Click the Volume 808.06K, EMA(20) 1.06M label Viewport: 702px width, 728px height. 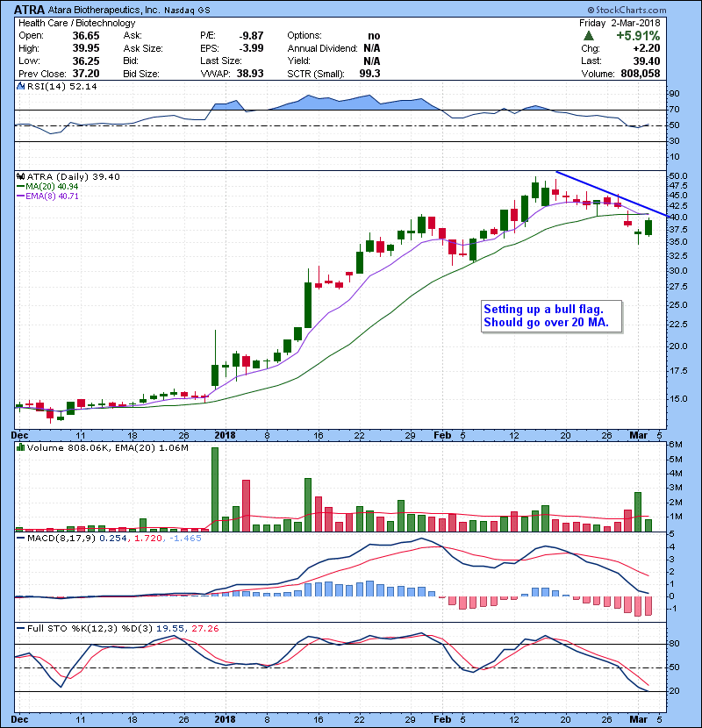108,448
